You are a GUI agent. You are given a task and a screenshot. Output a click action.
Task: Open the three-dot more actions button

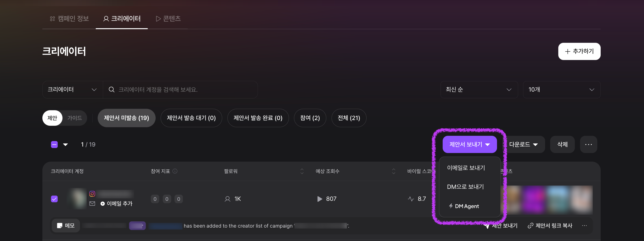pos(588,144)
